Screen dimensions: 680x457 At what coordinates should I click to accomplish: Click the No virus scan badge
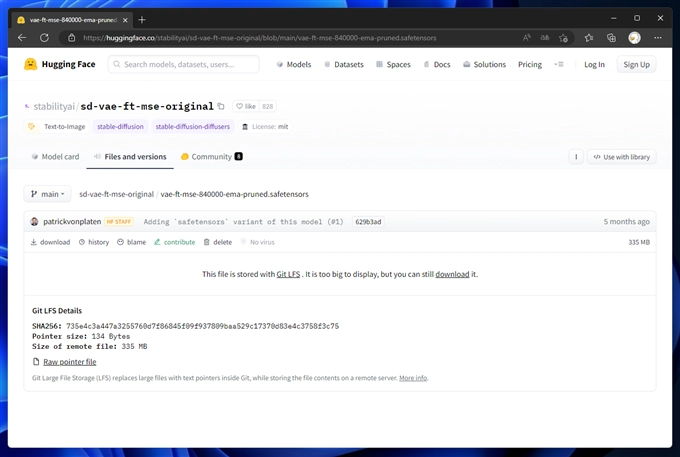[x=258, y=242]
